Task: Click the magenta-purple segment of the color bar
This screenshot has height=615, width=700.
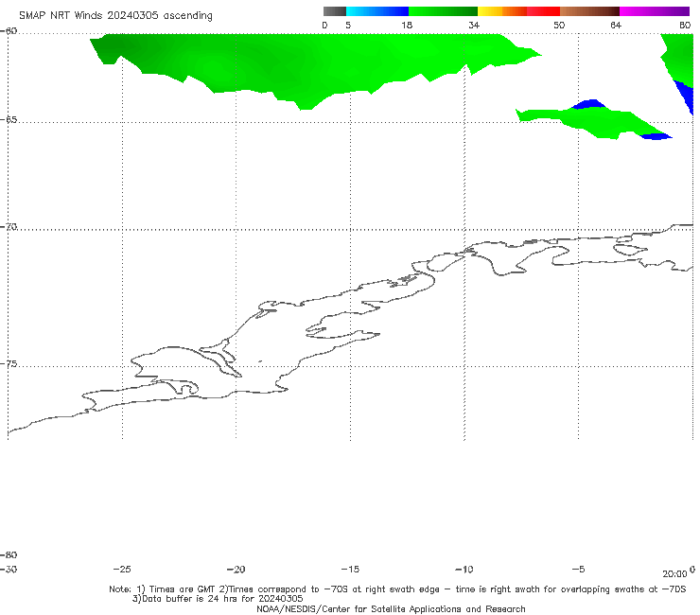Action: click(x=655, y=11)
